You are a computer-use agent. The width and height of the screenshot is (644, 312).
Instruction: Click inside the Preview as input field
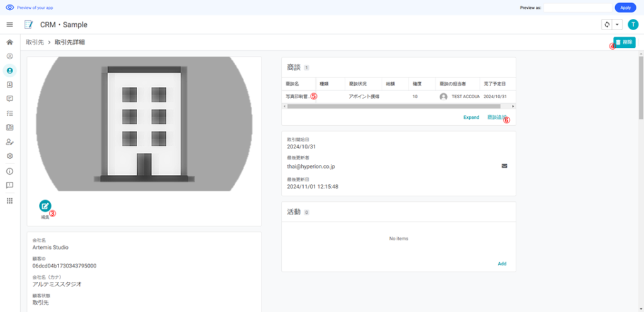coord(578,8)
